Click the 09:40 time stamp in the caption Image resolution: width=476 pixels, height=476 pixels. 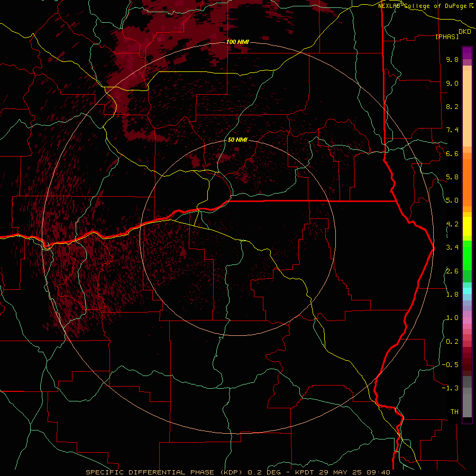(x=378, y=472)
